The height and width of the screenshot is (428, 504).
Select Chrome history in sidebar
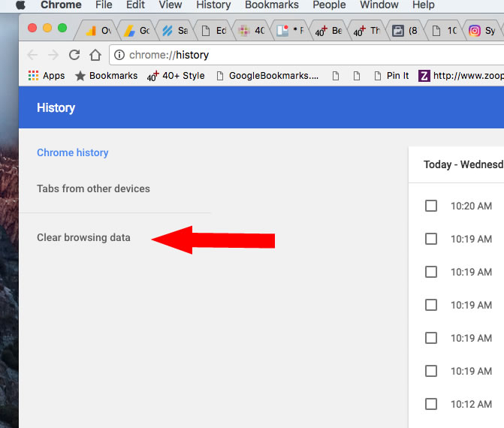click(73, 152)
